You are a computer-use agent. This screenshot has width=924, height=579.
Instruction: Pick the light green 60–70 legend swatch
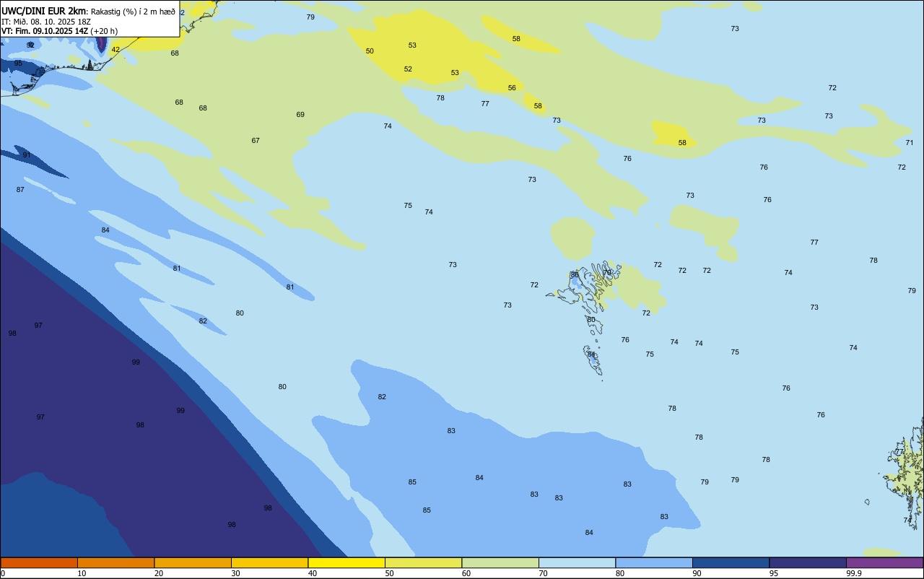(500, 562)
